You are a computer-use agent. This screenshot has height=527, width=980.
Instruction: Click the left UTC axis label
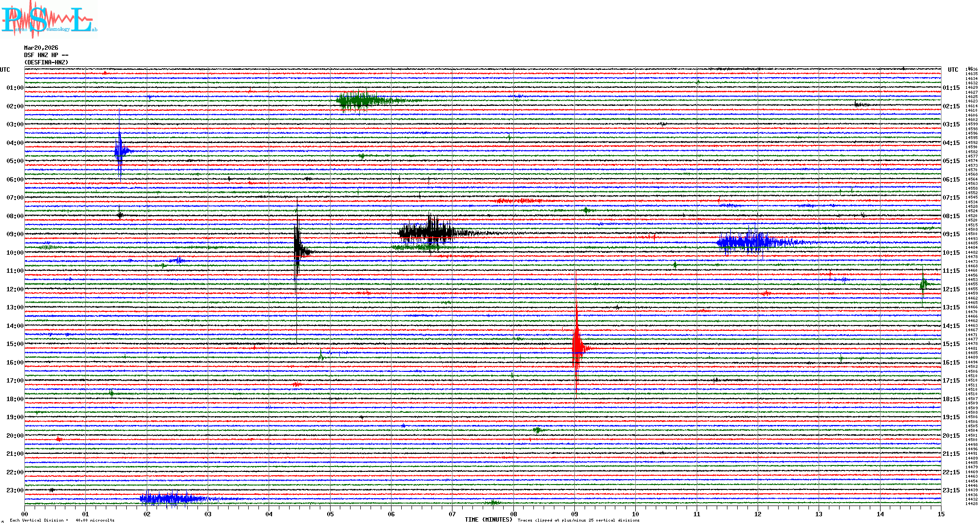tap(5, 70)
